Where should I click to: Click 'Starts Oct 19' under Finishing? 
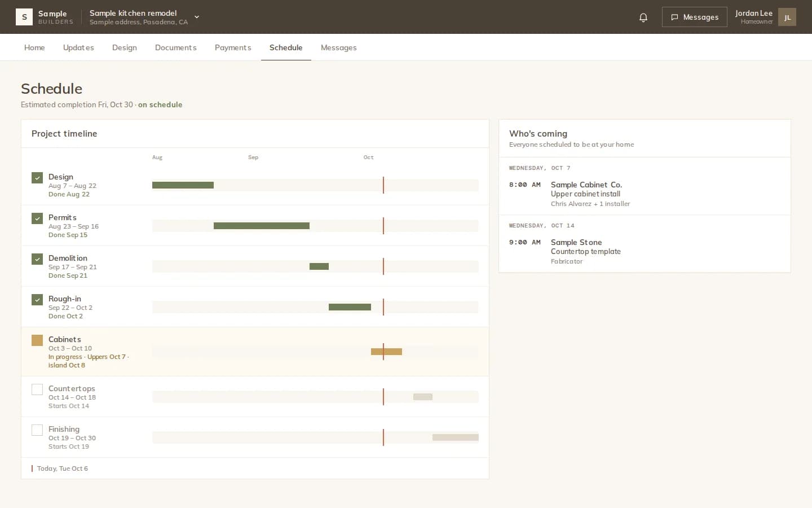click(x=69, y=446)
